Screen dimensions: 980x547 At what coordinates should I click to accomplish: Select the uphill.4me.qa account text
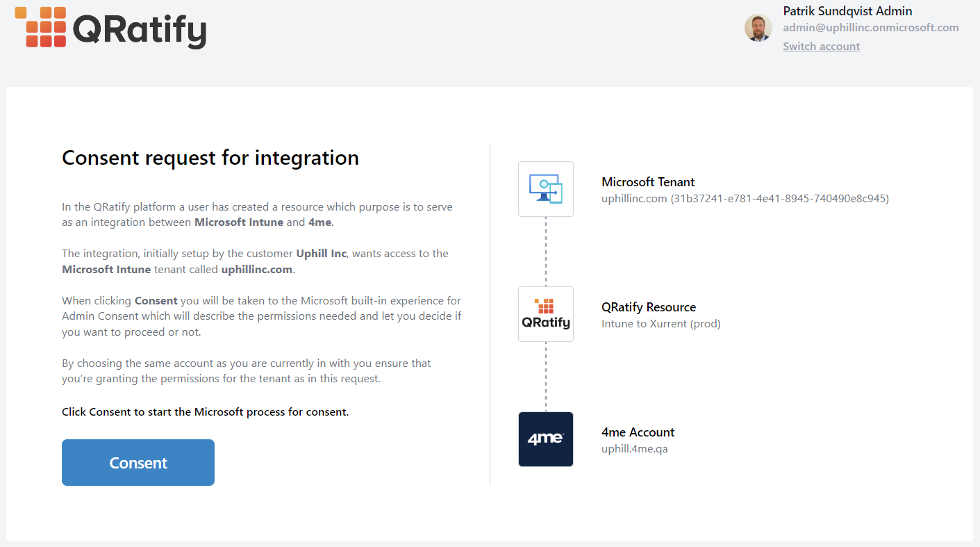[634, 449]
